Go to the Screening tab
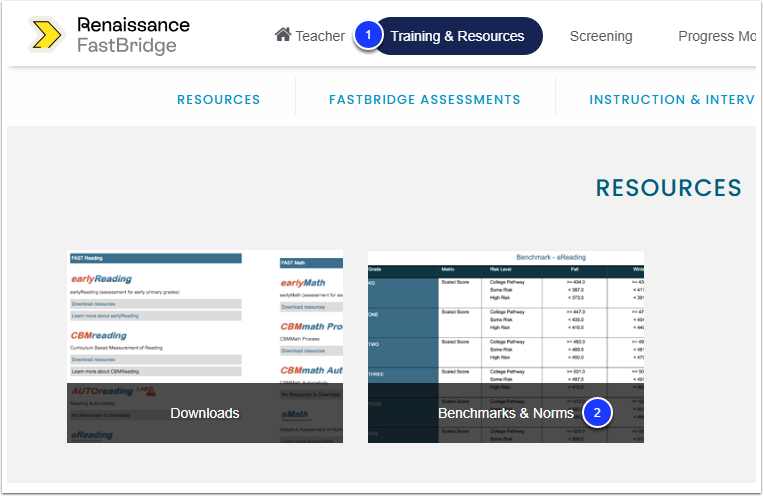 coord(601,36)
